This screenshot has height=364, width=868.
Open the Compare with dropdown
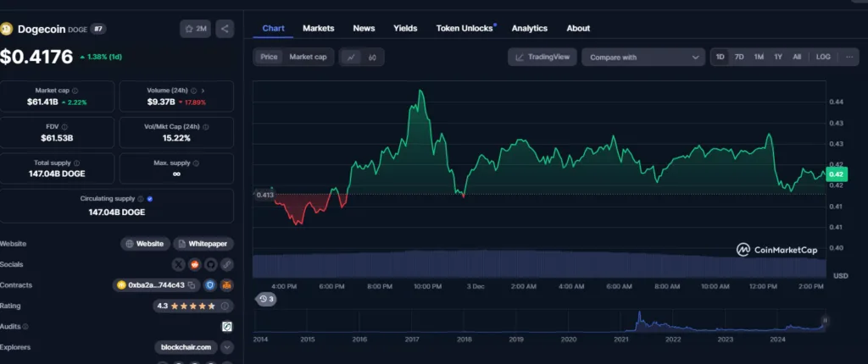(x=643, y=57)
